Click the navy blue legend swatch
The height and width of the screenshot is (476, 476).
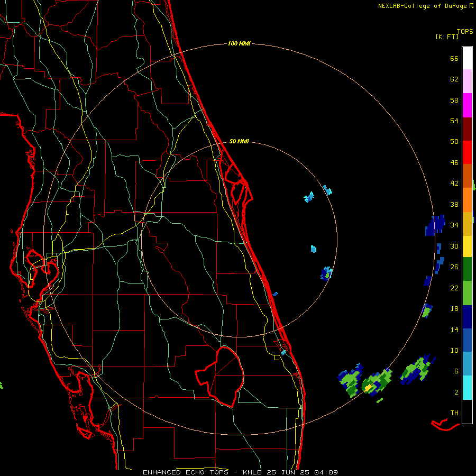(467, 317)
